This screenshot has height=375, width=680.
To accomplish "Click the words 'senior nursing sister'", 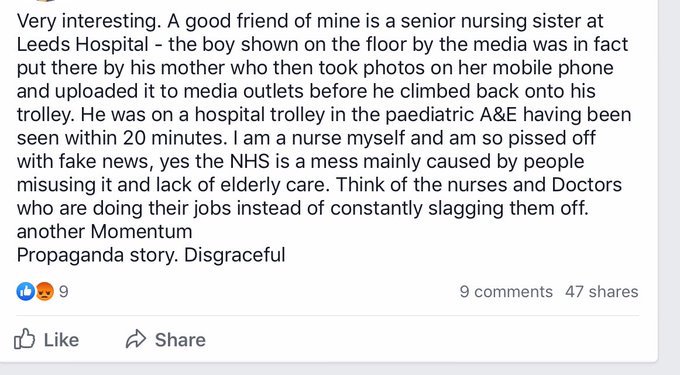I will click(501, 22).
